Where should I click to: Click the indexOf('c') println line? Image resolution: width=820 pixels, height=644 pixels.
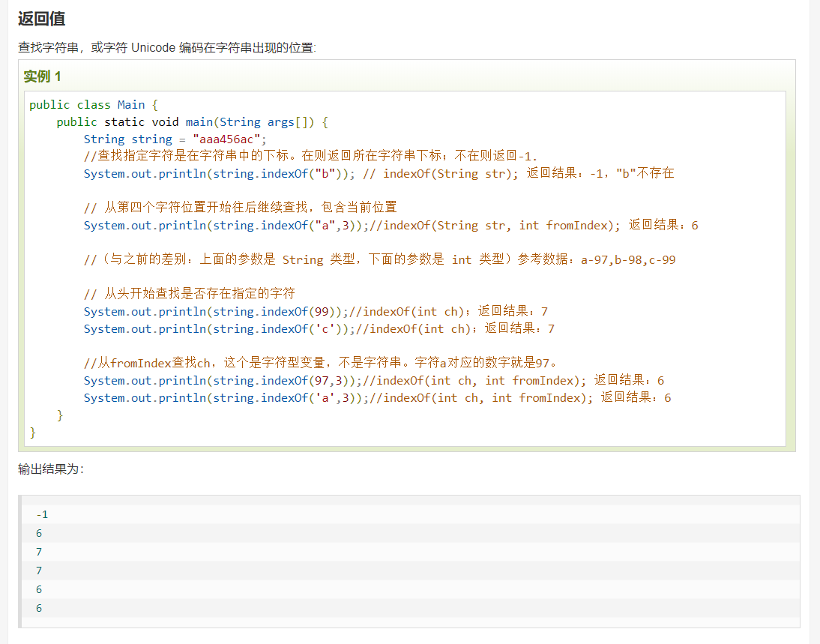(319, 328)
